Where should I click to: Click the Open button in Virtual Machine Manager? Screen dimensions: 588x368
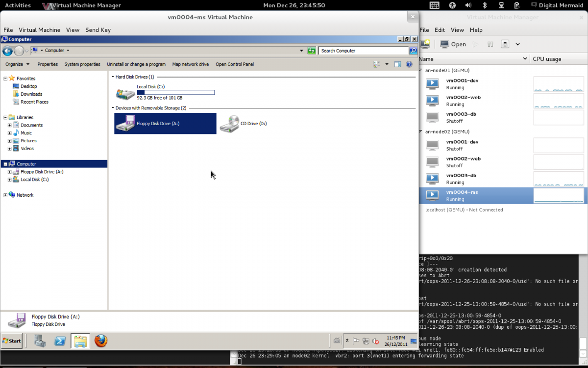(x=453, y=44)
